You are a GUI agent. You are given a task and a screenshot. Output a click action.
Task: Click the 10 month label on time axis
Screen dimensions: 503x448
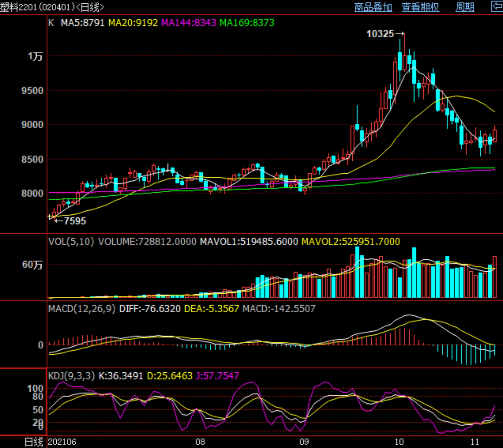pyautogui.click(x=399, y=442)
